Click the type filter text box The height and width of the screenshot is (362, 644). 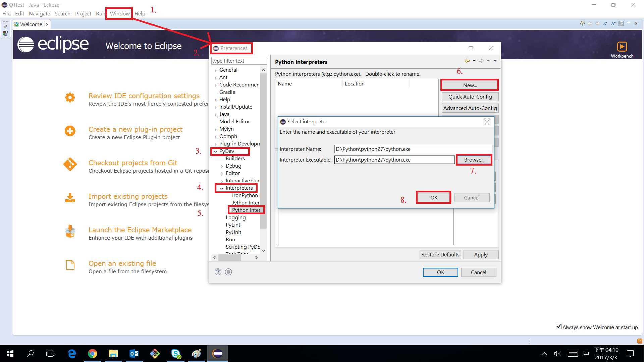(239, 61)
